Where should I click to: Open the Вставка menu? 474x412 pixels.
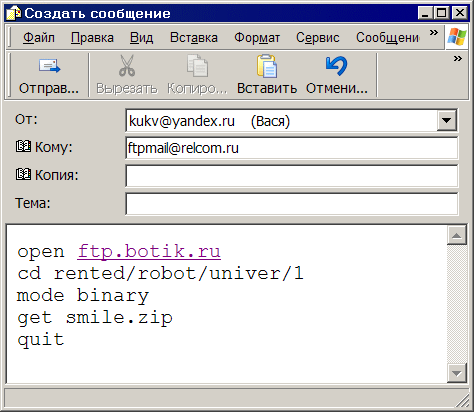click(194, 38)
